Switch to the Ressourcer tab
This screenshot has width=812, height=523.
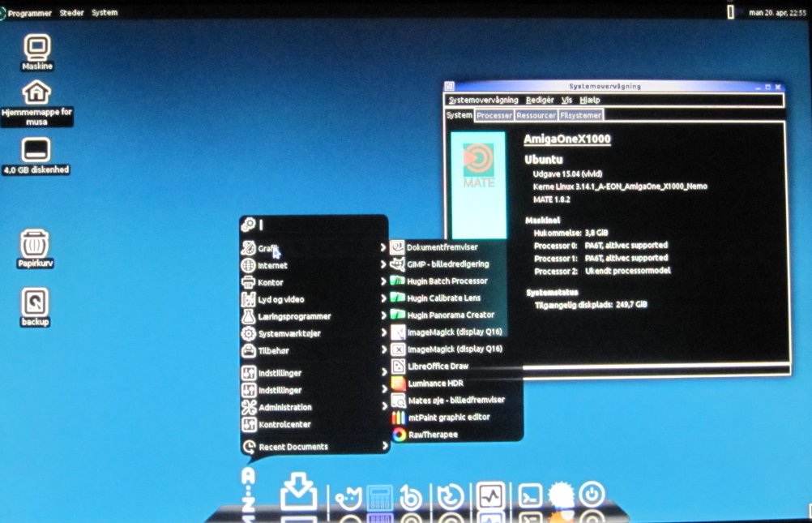click(x=536, y=115)
